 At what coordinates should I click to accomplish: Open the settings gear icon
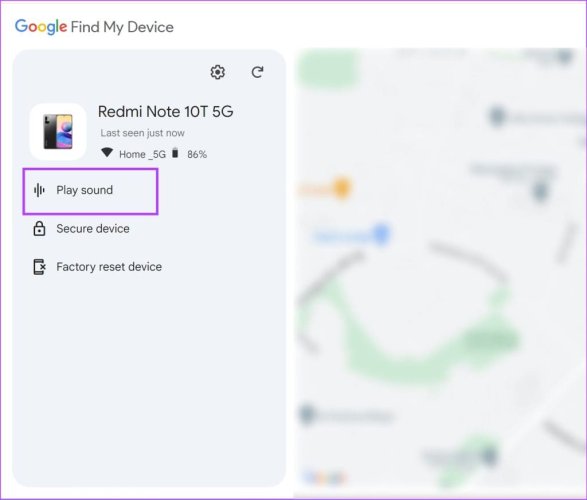tap(218, 72)
